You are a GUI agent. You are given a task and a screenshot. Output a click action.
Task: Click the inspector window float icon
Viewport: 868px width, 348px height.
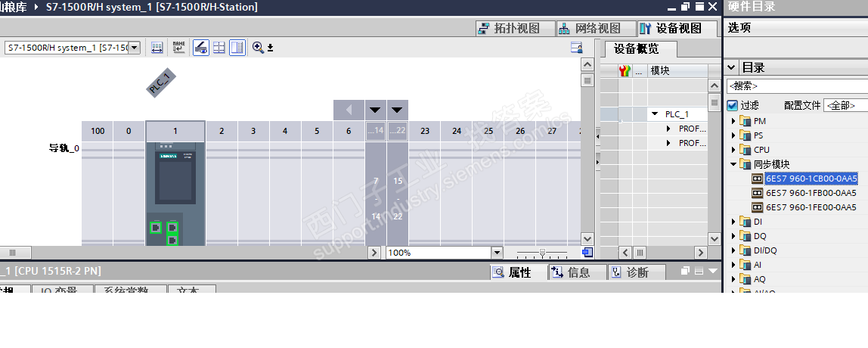tap(685, 271)
